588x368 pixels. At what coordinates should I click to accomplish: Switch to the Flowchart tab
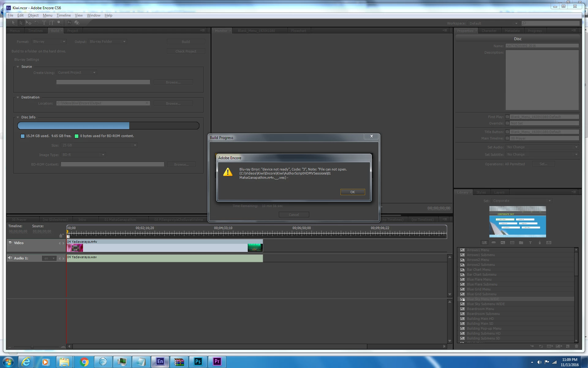298,31
